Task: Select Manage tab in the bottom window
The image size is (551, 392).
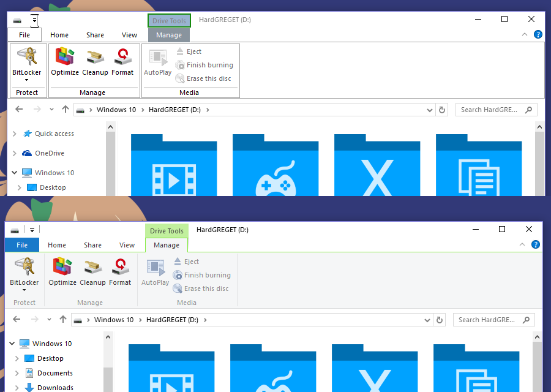Action: pyautogui.click(x=167, y=245)
